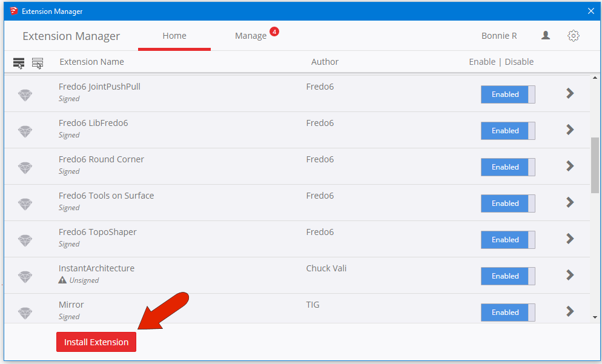
Task: Click the Signed label under Mirror
Action: tap(69, 317)
